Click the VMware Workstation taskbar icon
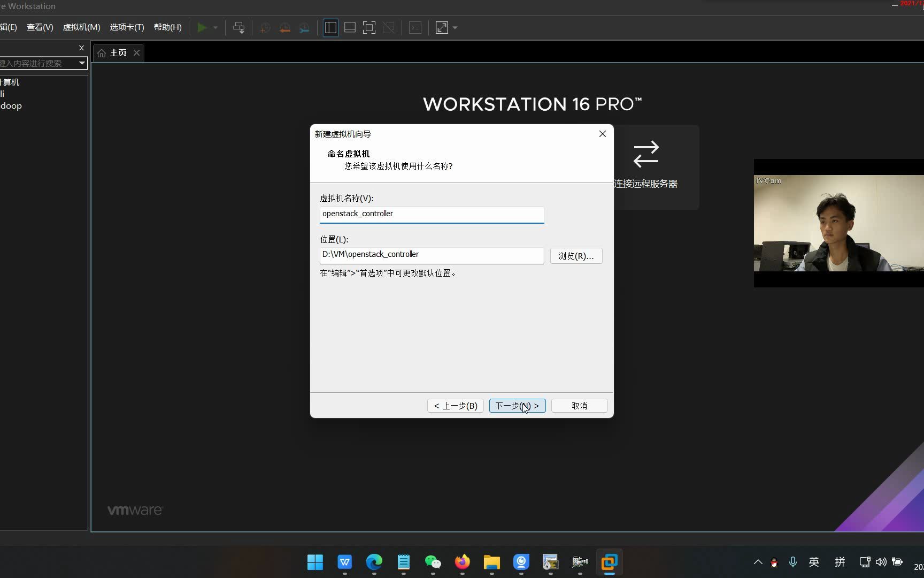This screenshot has width=924, height=578. [x=609, y=562]
